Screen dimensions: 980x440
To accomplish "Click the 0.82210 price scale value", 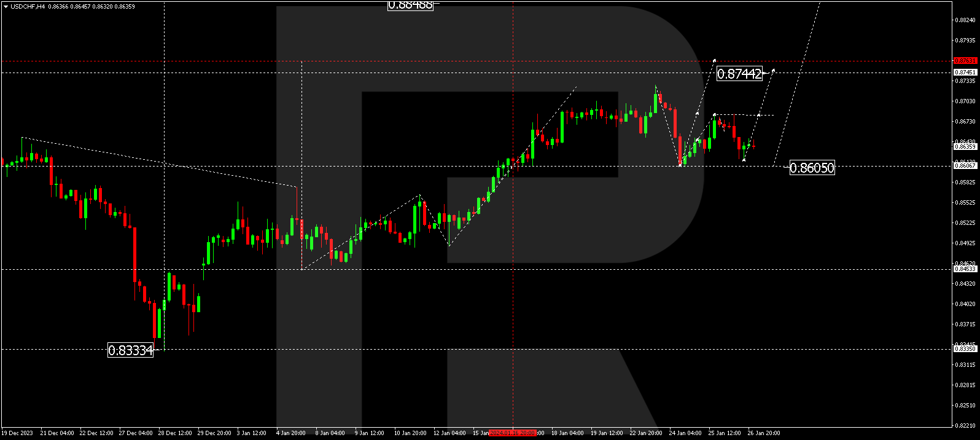I will pyautogui.click(x=966, y=425).
